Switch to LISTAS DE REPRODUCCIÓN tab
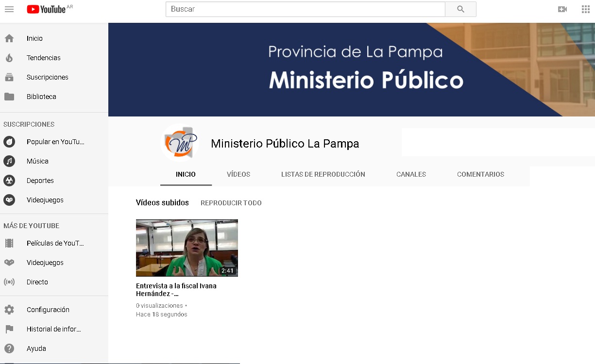 (323, 174)
